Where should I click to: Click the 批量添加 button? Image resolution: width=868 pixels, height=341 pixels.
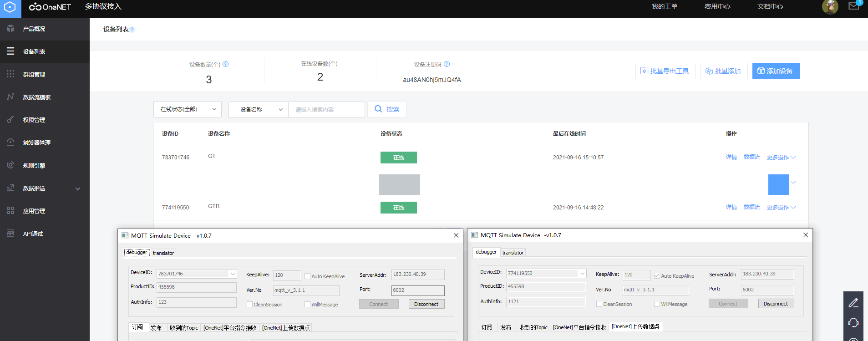point(724,71)
